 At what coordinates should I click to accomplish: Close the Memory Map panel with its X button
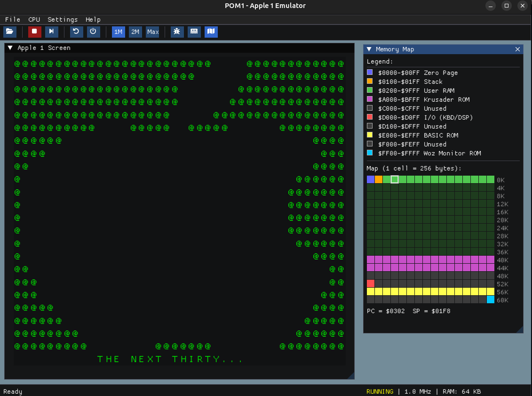point(517,49)
